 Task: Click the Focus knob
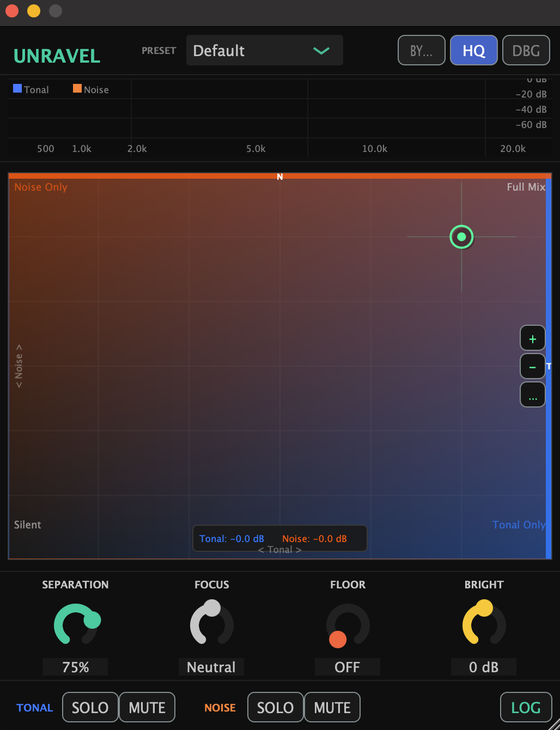[x=211, y=624]
